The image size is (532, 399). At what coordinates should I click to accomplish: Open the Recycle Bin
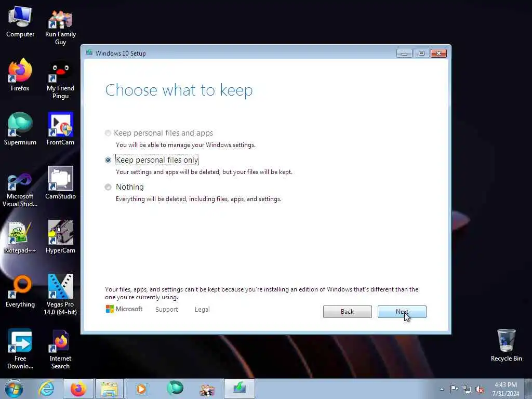[506, 345]
